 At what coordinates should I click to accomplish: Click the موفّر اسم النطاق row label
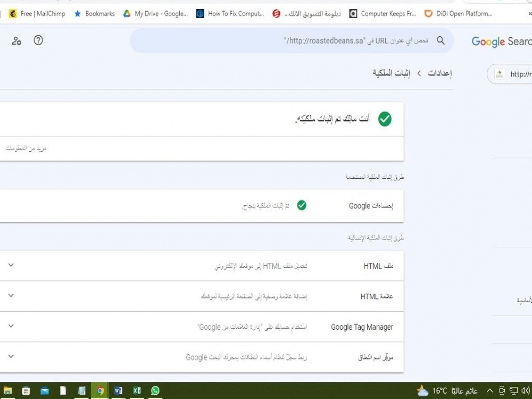(375, 358)
